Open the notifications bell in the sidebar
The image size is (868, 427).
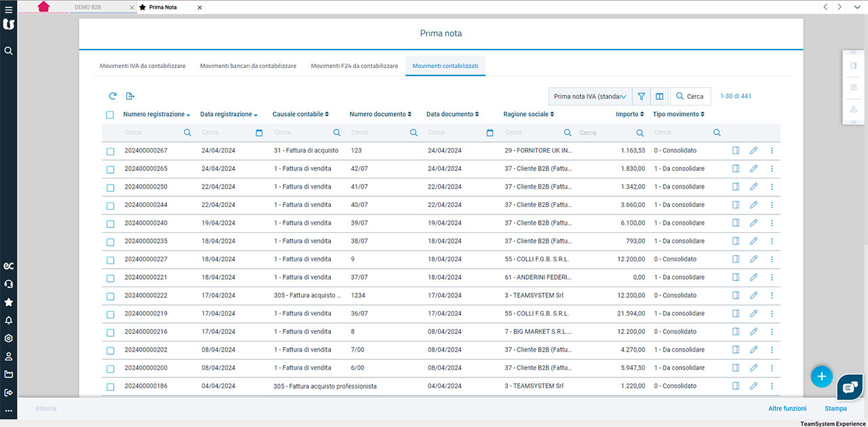8,320
